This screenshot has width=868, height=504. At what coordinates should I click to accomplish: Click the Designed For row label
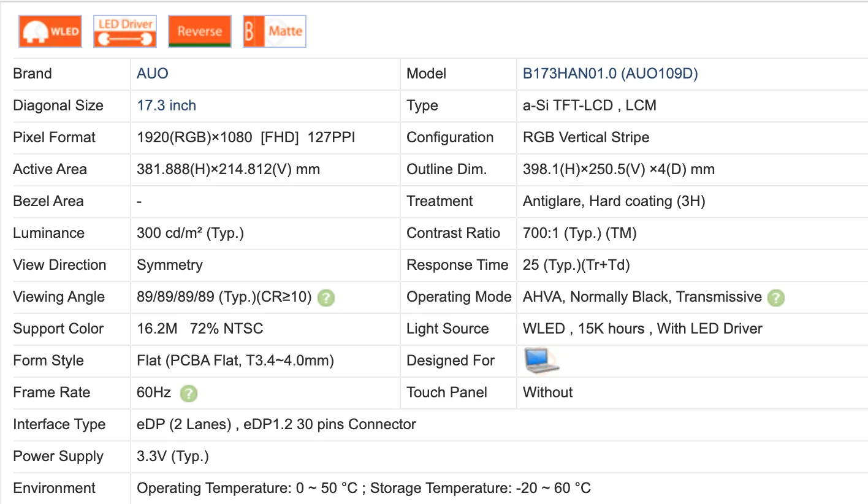point(451,361)
